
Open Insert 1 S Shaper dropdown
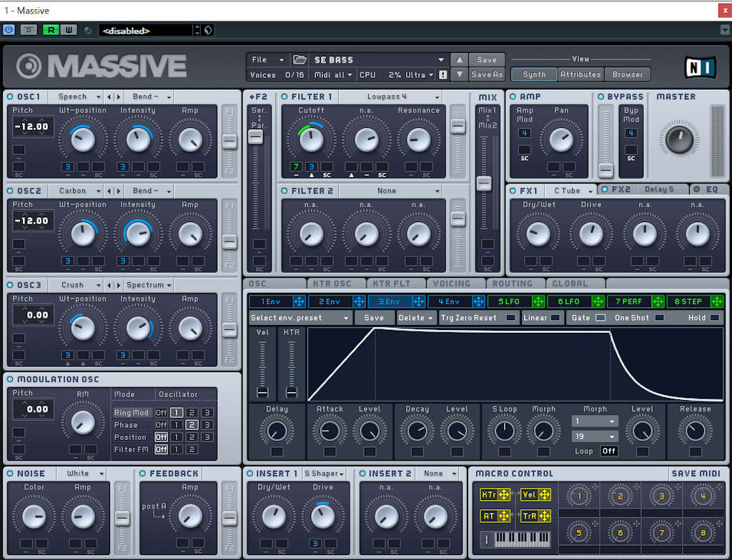[324, 474]
